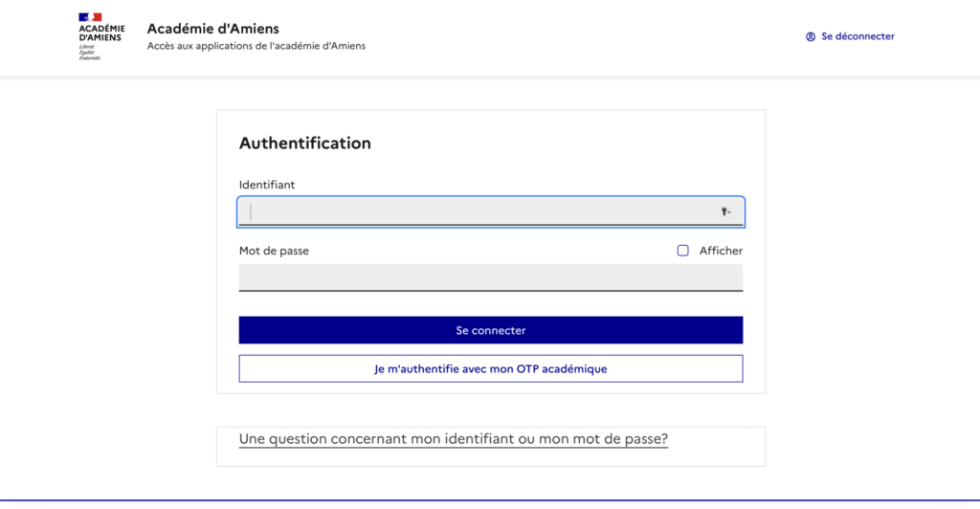Image resolution: width=980 pixels, height=509 pixels.
Task: Focus the Mot de passe field
Action: point(491,277)
